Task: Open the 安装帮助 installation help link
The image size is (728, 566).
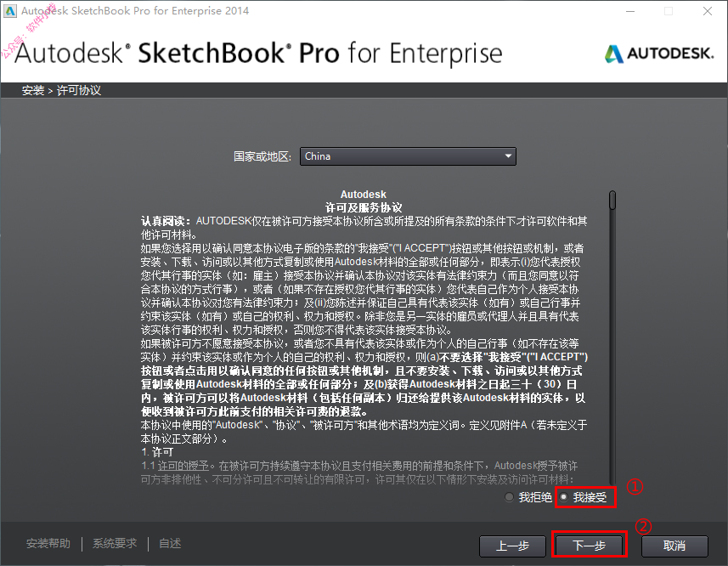Action: (48, 543)
